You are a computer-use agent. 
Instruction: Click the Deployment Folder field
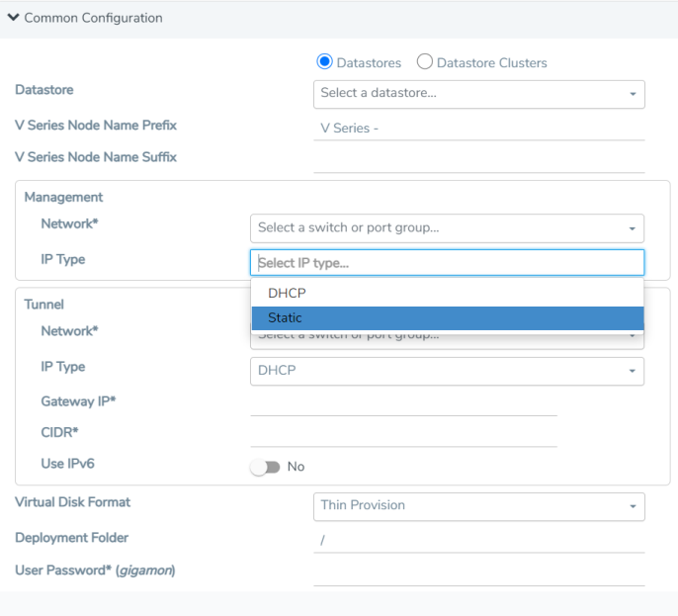coord(478,540)
